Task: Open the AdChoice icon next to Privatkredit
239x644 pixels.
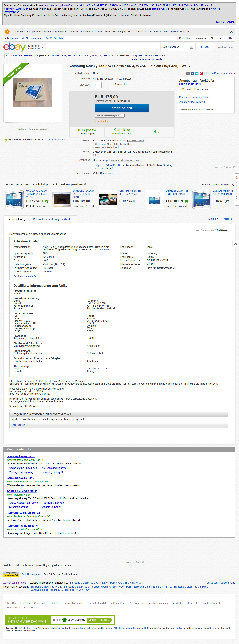Action: pyautogui.click(x=234, y=167)
